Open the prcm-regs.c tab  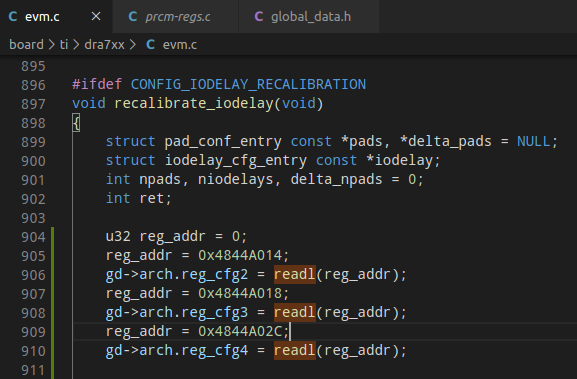click(176, 17)
